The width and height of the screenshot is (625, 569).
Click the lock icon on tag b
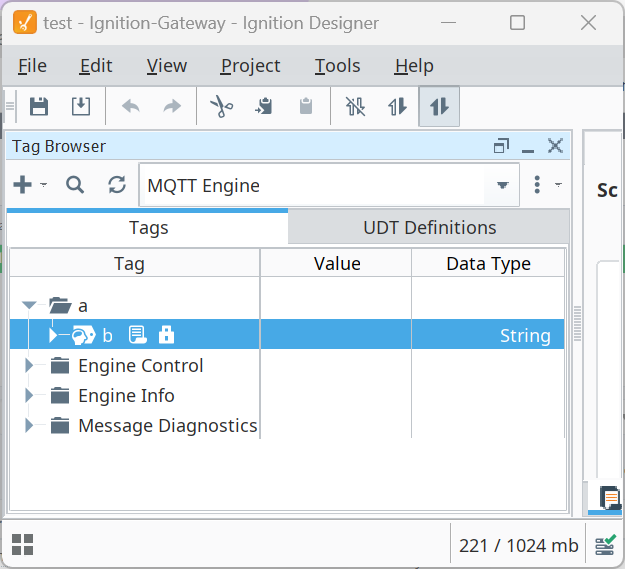tap(166, 334)
